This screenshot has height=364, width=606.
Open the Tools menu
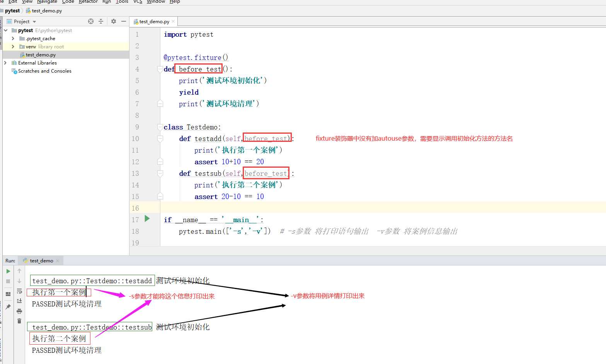click(122, 2)
